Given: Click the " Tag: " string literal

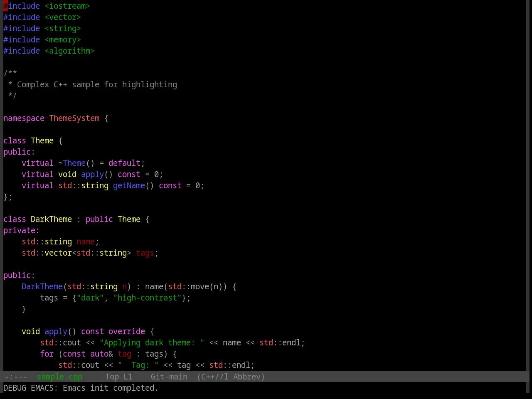Looking at the screenshot, I should tap(138, 365).
